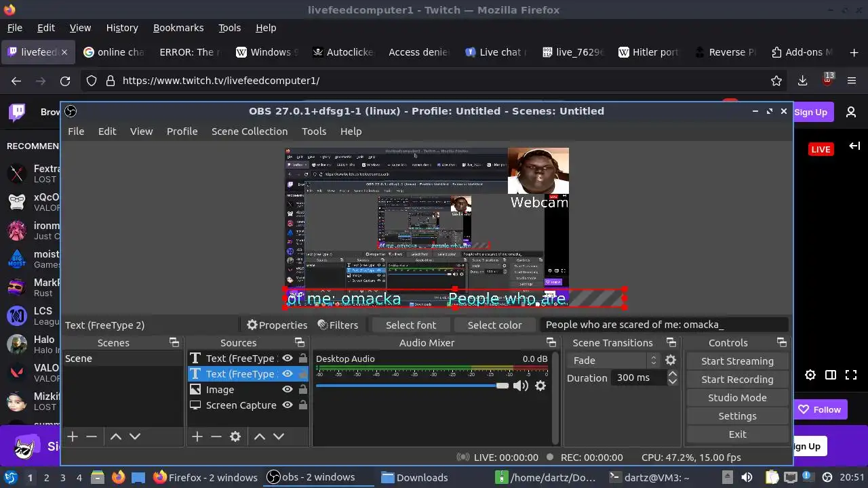Image resolution: width=868 pixels, height=488 pixels.
Task: Pop out the Scenes dock
Action: pyautogui.click(x=174, y=342)
